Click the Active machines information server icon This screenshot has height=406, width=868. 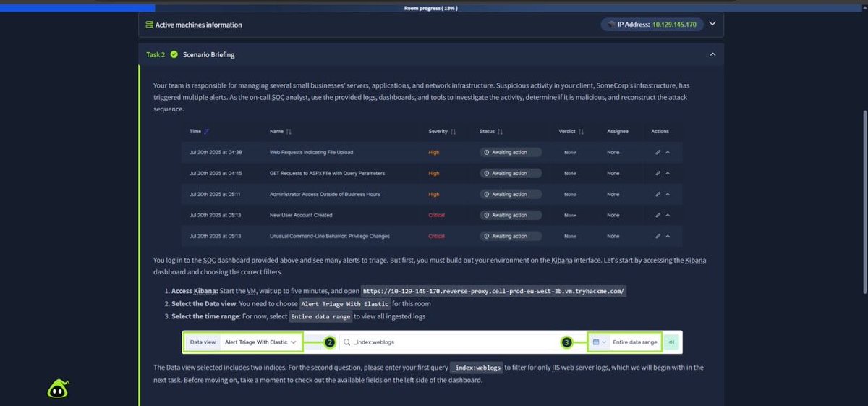pos(149,25)
